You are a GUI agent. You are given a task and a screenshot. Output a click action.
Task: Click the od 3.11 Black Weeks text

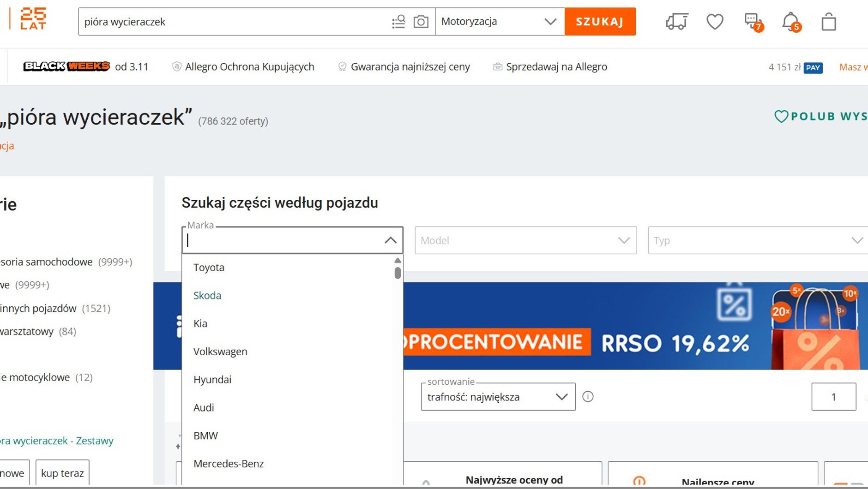point(132,67)
